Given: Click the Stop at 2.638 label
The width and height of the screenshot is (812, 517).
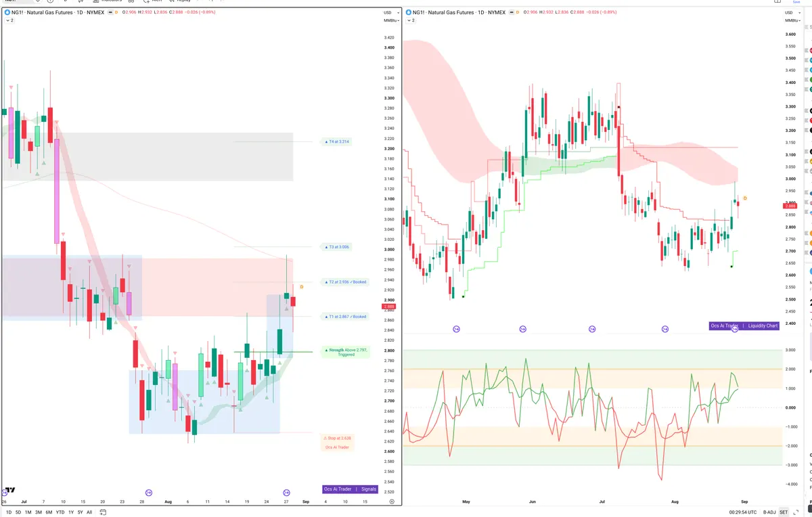Looking at the screenshot, I should point(338,439).
